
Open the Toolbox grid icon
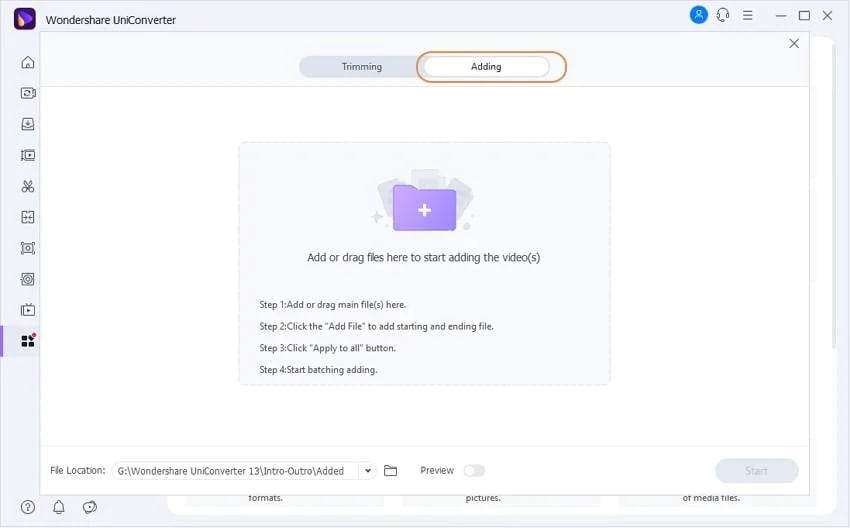28,341
